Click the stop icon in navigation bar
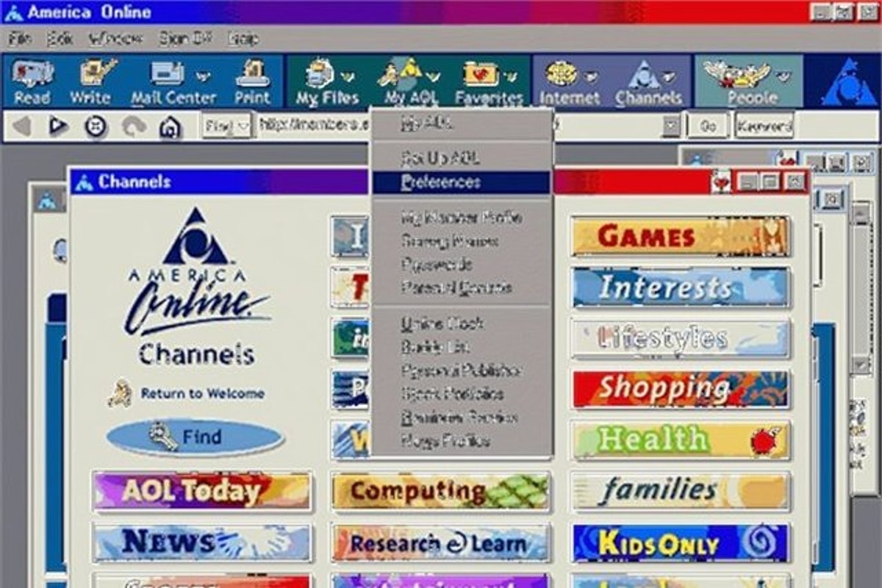882x588 pixels. pos(95,127)
